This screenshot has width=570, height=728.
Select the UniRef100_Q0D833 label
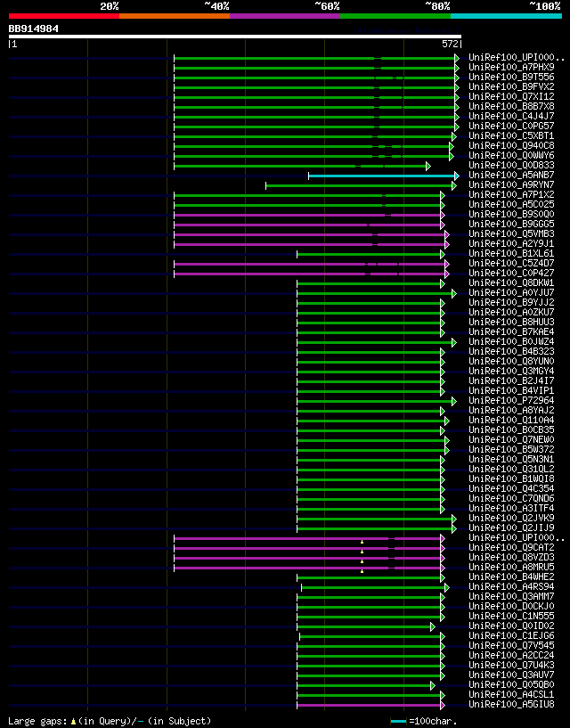tap(511, 165)
